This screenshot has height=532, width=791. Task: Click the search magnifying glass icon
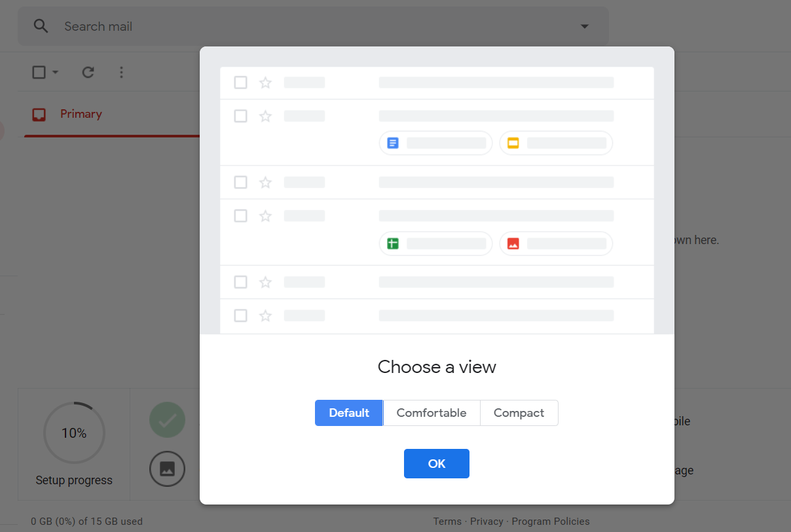tap(41, 26)
